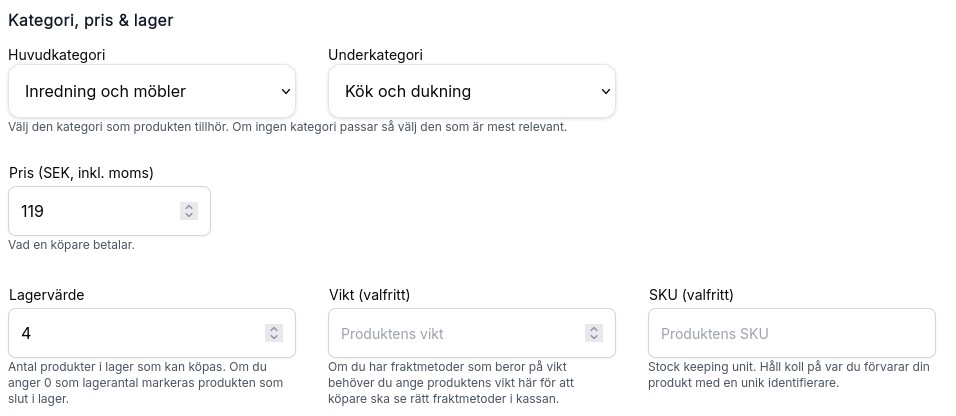Click the Underkategori label

pyautogui.click(x=375, y=54)
